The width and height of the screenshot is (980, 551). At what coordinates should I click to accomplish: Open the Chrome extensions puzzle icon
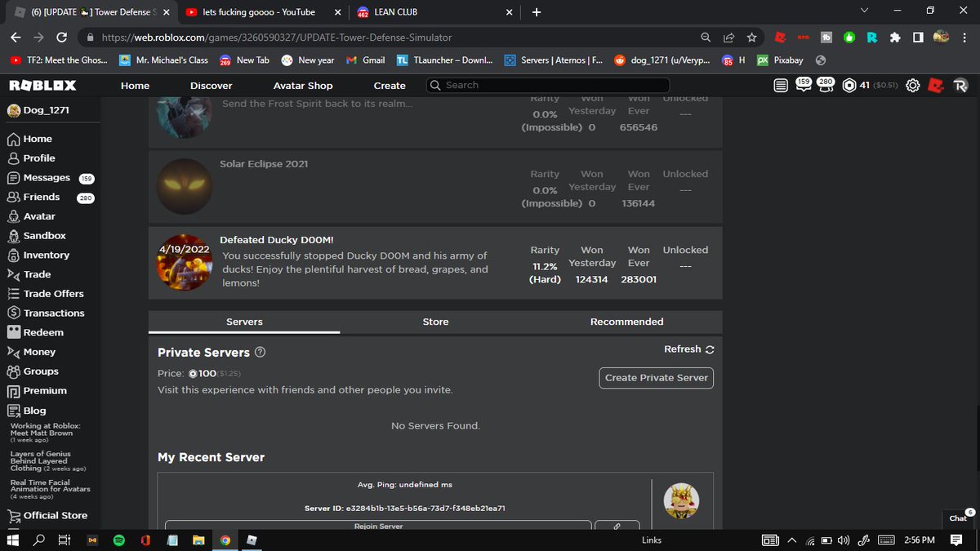(895, 38)
